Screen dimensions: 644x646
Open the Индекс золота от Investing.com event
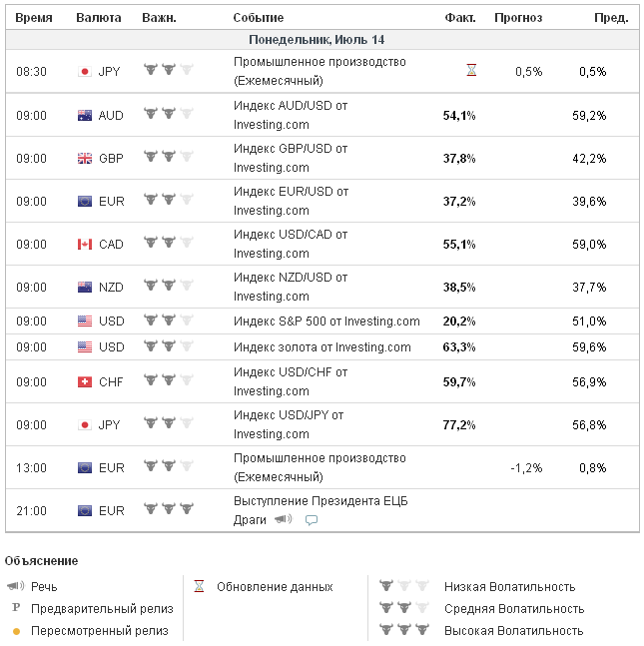322,347
